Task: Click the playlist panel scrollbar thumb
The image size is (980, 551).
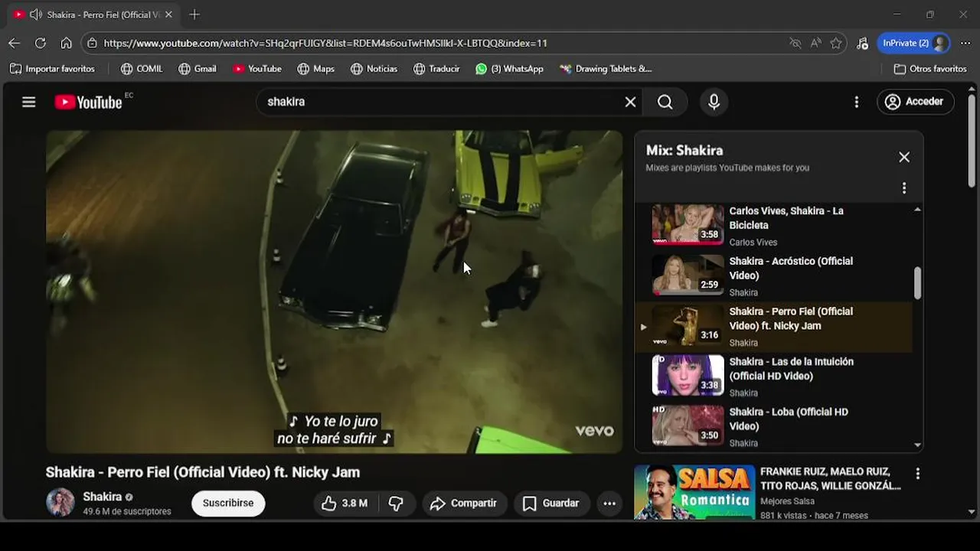Action: pos(917,284)
